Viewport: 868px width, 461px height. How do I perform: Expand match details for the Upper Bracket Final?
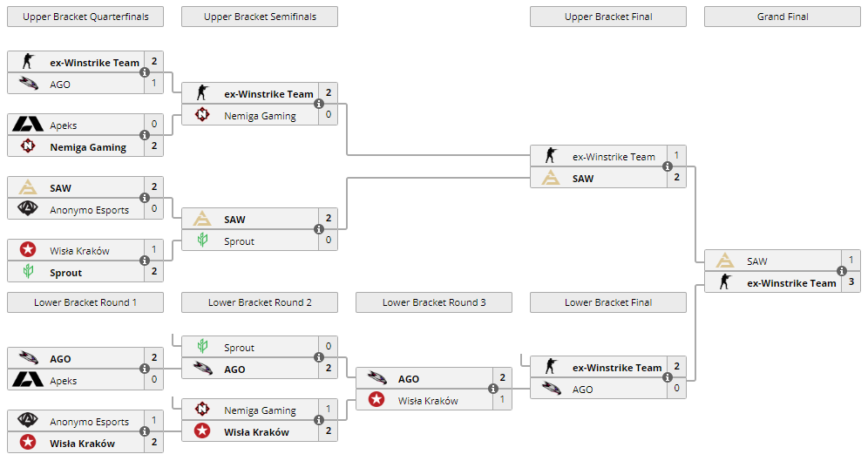click(668, 167)
